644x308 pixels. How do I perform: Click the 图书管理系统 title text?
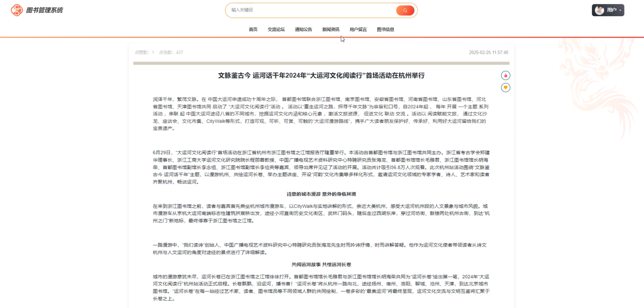[x=45, y=10]
